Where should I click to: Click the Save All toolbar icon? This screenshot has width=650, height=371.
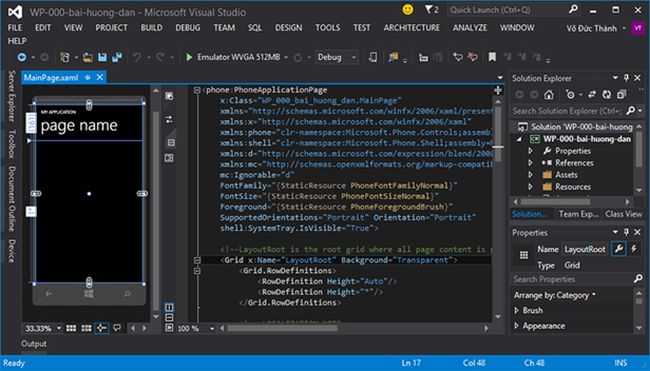click(x=117, y=57)
